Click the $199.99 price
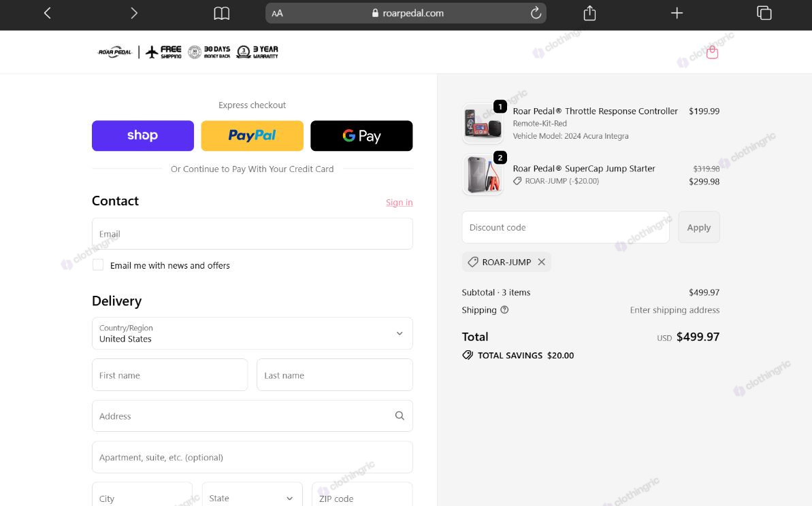The width and height of the screenshot is (812, 506). 704,111
